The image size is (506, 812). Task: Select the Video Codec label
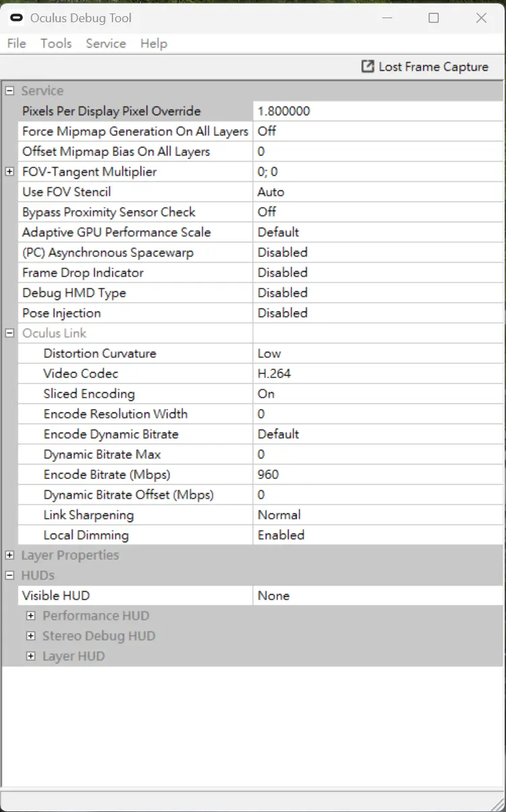(x=81, y=373)
